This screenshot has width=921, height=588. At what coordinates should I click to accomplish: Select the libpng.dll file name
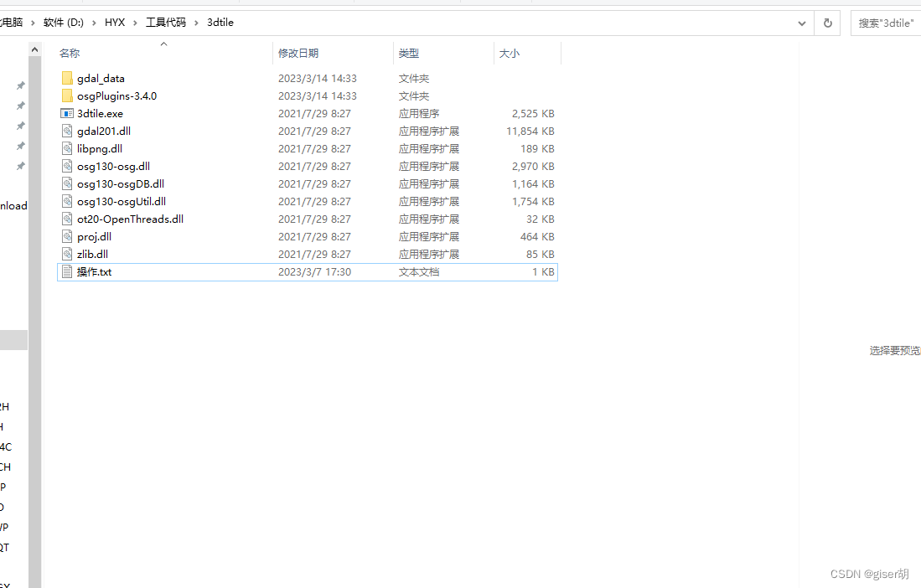click(x=99, y=148)
